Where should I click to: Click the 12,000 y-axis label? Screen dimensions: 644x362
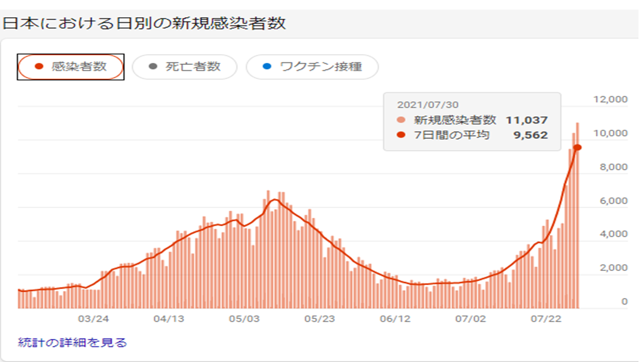point(610,100)
